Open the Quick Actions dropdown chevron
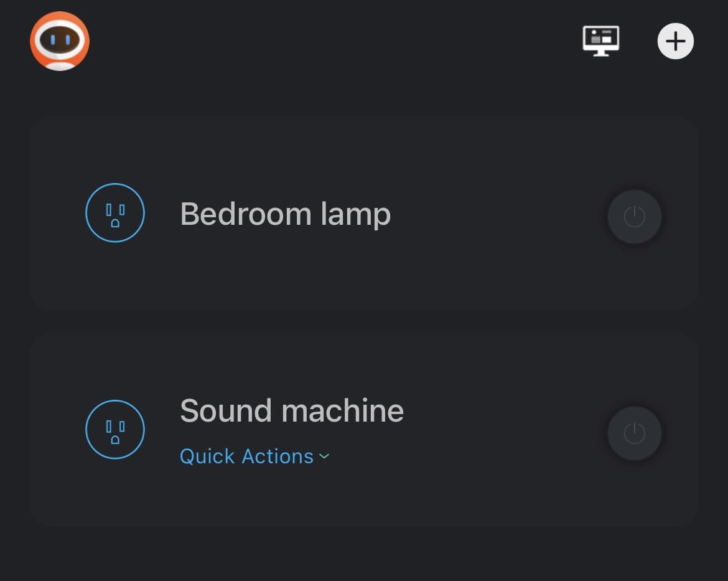This screenshot has width=728, height=581. click(x=324, y=456)
